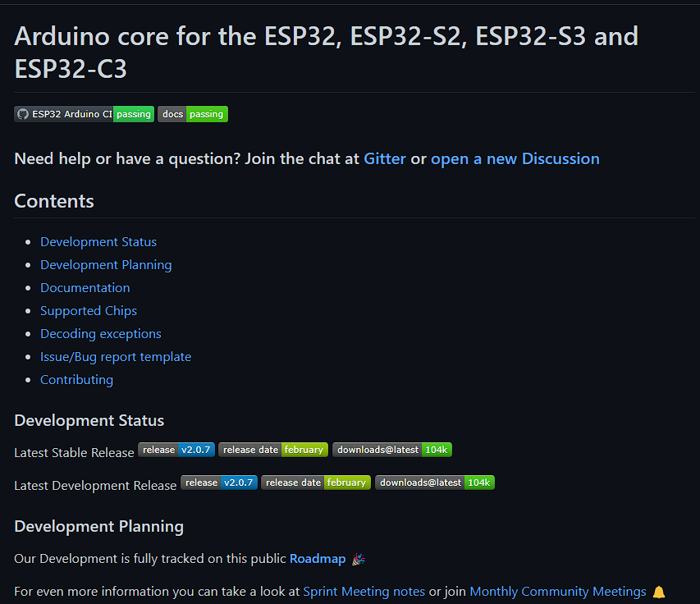Open the Gitter chat link
Screen dimensions: 700x604
coord(385,158)
